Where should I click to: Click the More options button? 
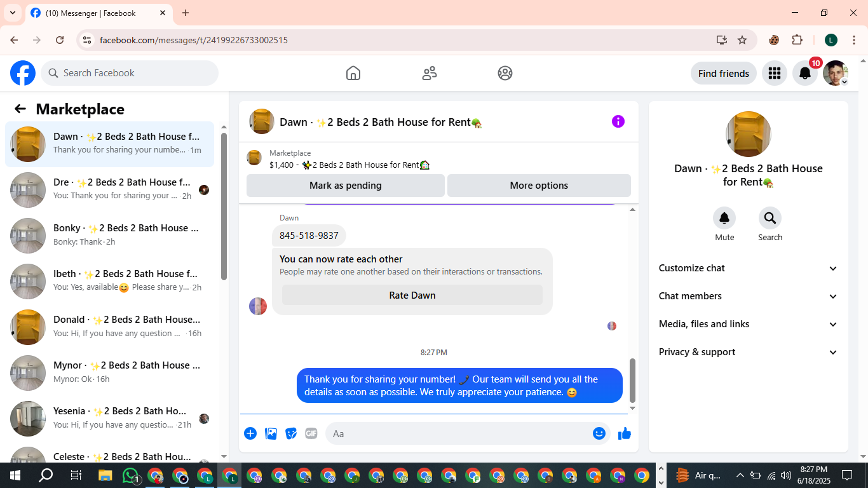pyautogui.click(x=539, y=186)
